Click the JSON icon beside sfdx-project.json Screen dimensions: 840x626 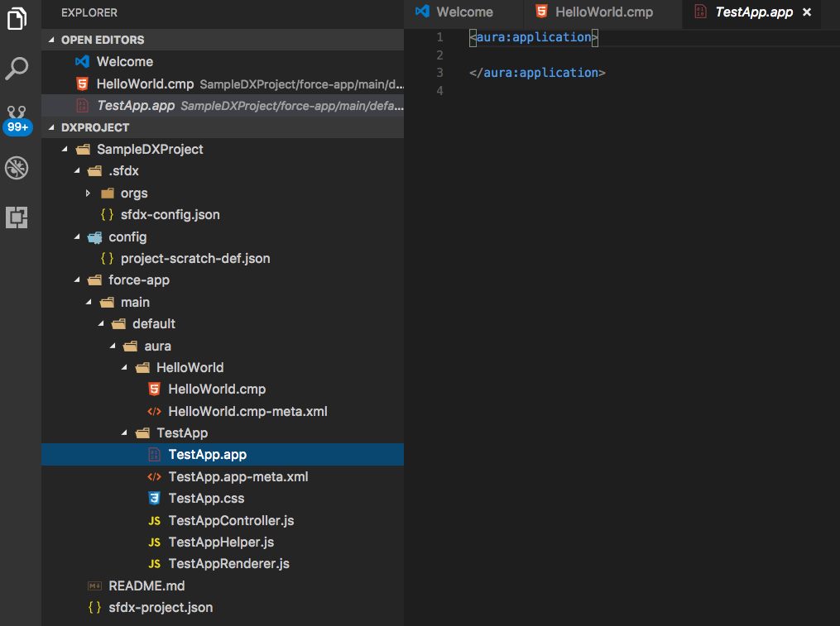95,607
